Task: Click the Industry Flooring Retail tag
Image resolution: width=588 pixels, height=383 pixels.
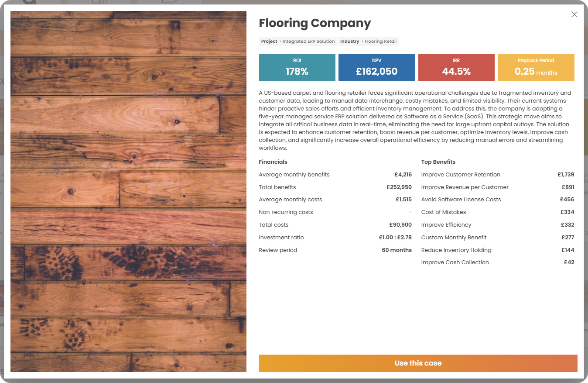Action: tap(369, 41)
